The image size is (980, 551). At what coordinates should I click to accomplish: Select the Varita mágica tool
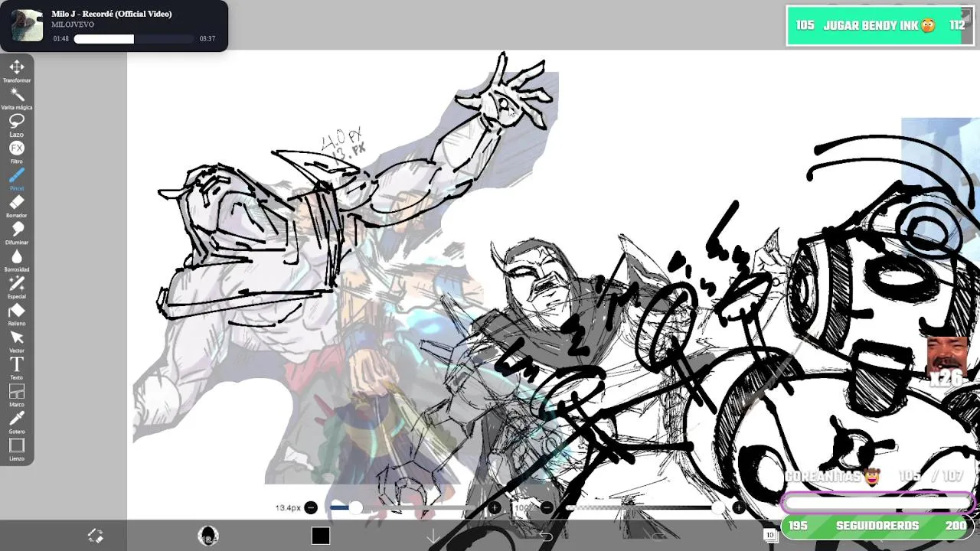click(17, 98)
